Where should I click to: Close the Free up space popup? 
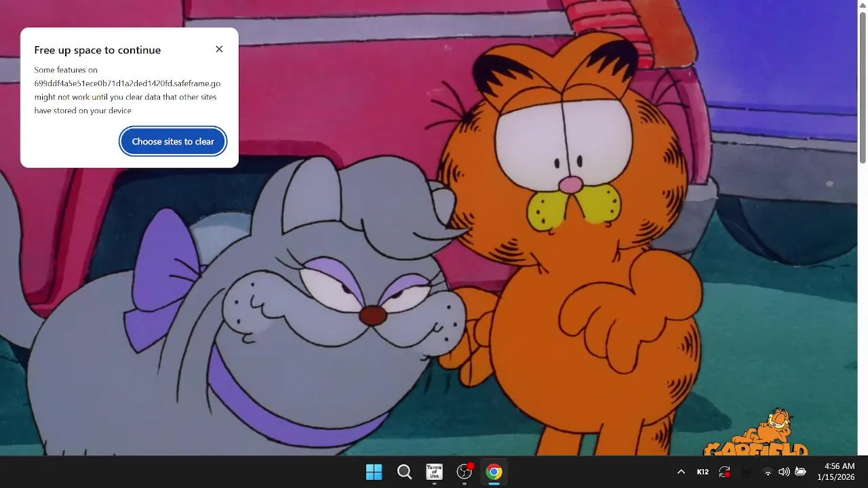[x=219, y=49]
